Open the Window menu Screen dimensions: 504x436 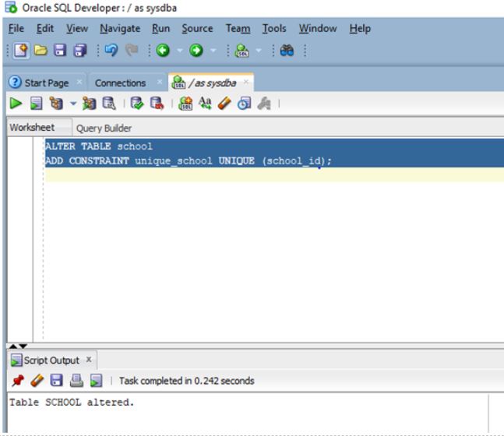pos(318,29)
